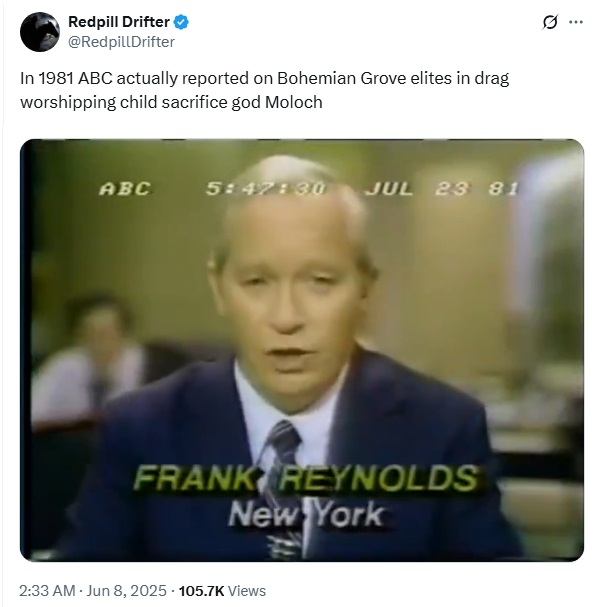Open the three-dot more options menu
599x607 pixels.
(x=576, y=22)
